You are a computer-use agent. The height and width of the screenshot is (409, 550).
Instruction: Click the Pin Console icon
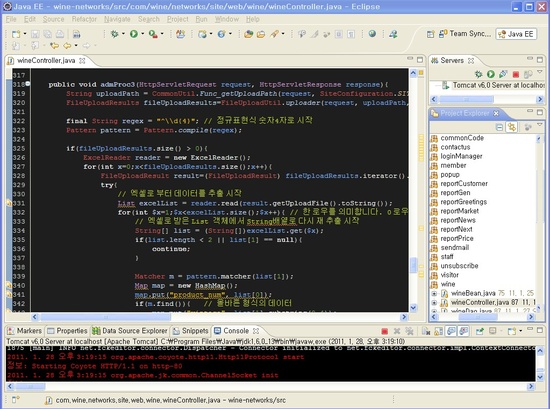coord(479,331)
